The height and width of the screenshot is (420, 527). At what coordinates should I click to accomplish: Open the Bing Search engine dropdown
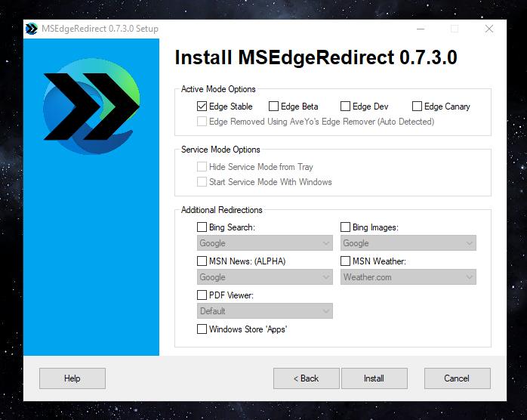click(x=265, y=242)
